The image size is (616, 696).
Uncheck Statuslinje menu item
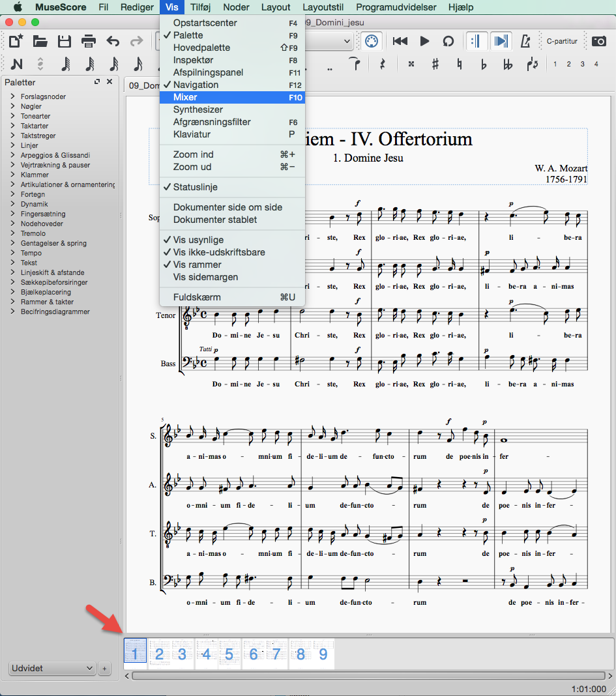click(232, 187)
